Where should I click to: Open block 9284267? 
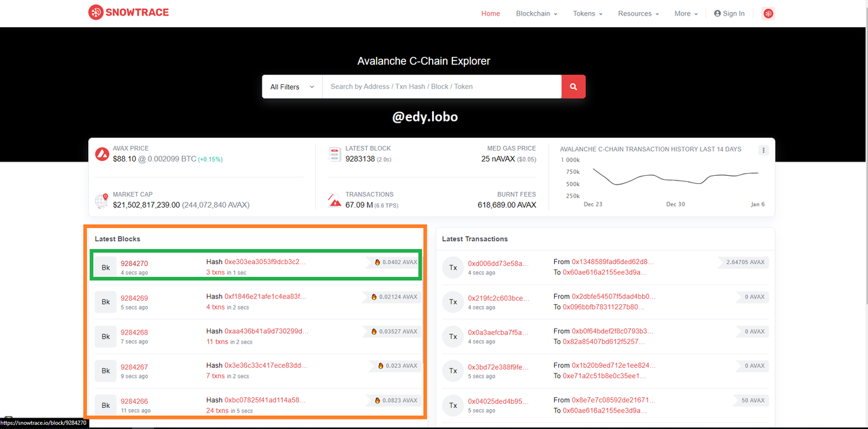[134, 367]
